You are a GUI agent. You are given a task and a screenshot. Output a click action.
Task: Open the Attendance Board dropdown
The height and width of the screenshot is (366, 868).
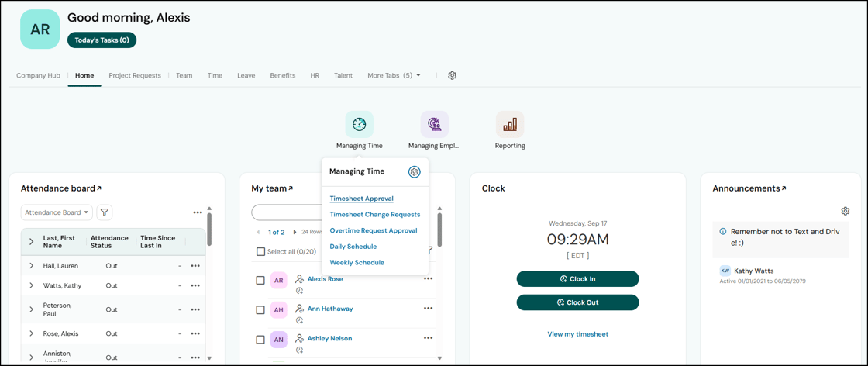[x=57, y=212]
